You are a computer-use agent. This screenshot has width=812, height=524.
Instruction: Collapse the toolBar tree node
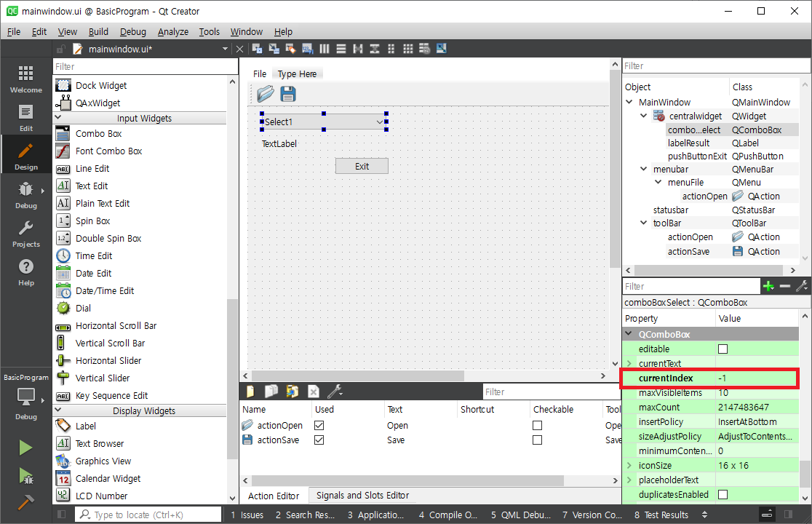(x=644, y=223)
